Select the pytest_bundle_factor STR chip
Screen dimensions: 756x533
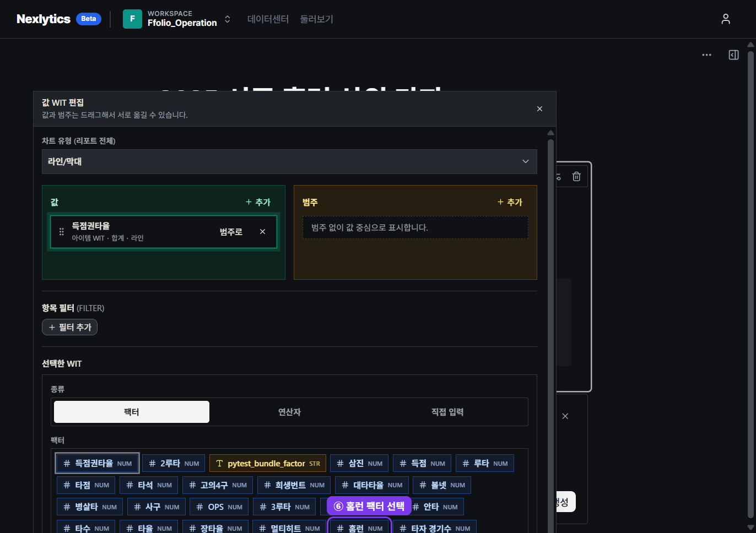click(x=268, y=464)
